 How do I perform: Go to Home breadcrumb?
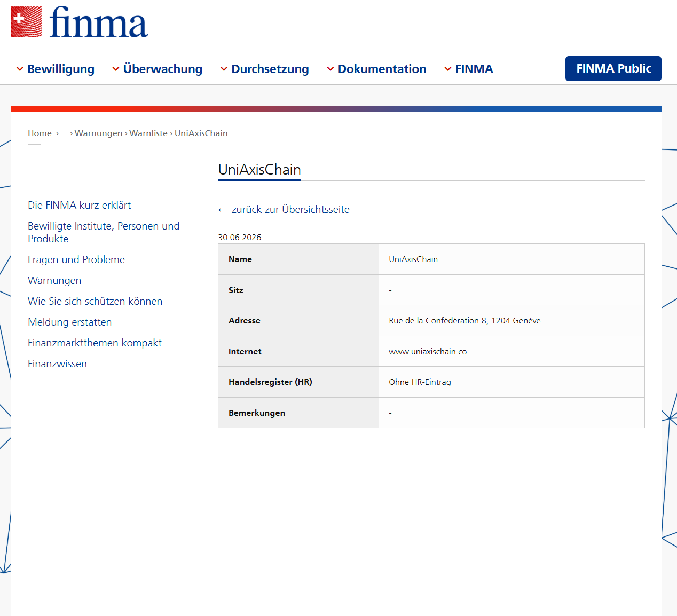pyautogui.click(x=40, y=133)
